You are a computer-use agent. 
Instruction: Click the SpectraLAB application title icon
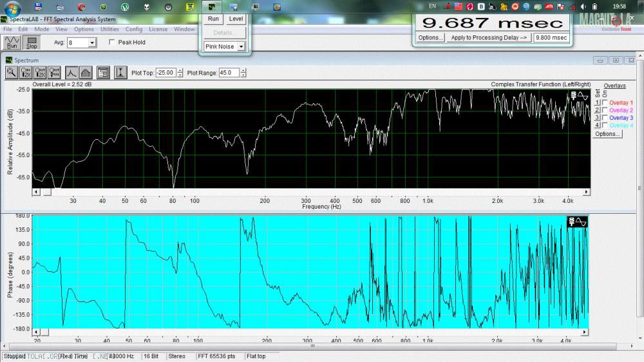[4, 19]
